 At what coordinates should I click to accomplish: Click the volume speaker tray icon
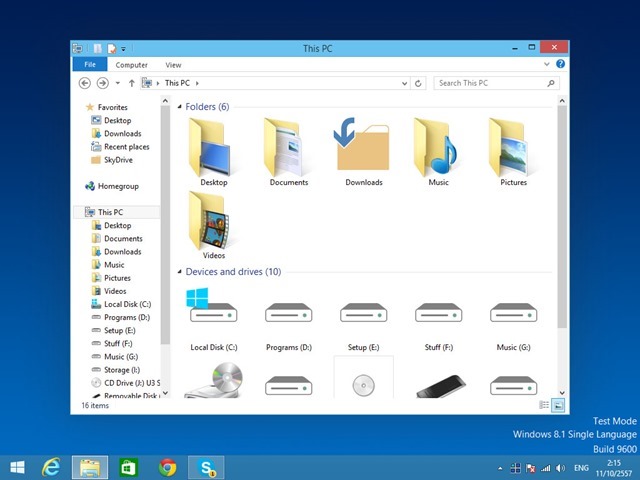coord(560,468)
